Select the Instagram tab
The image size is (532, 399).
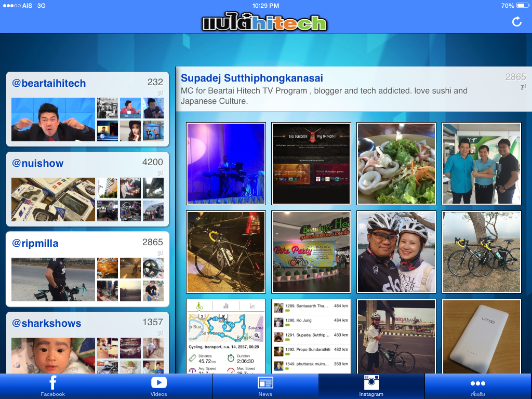371,387
